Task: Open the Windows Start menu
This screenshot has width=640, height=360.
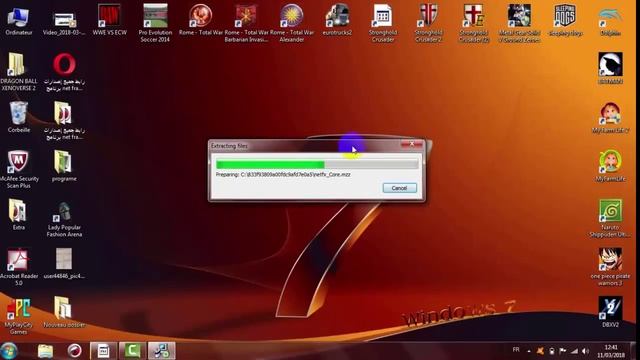Action: tap(9, 351)
